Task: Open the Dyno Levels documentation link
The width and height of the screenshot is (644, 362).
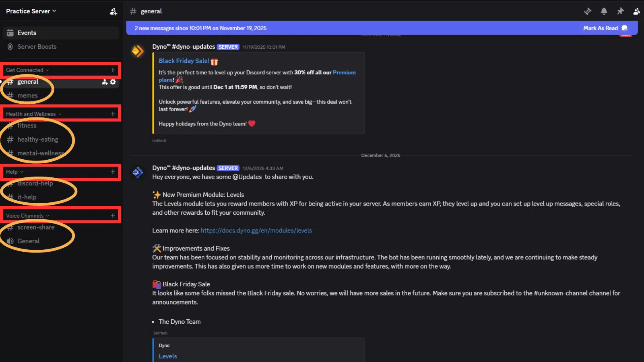Action: click(256, 230)
